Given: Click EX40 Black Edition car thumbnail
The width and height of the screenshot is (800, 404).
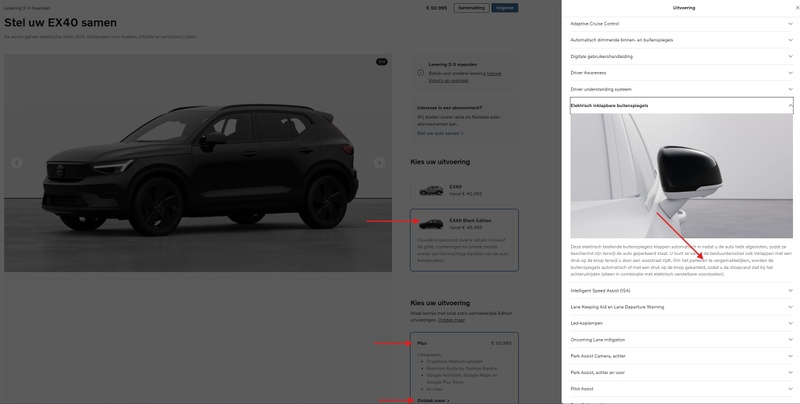Looking at the screenshot, I should click(431, 224).
